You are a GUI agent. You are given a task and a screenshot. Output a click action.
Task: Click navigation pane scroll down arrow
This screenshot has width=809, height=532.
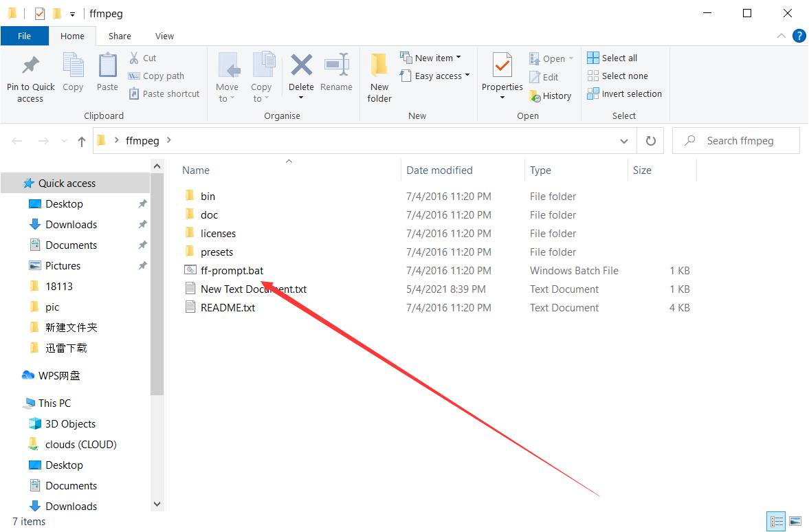click(x=157, y=504)
